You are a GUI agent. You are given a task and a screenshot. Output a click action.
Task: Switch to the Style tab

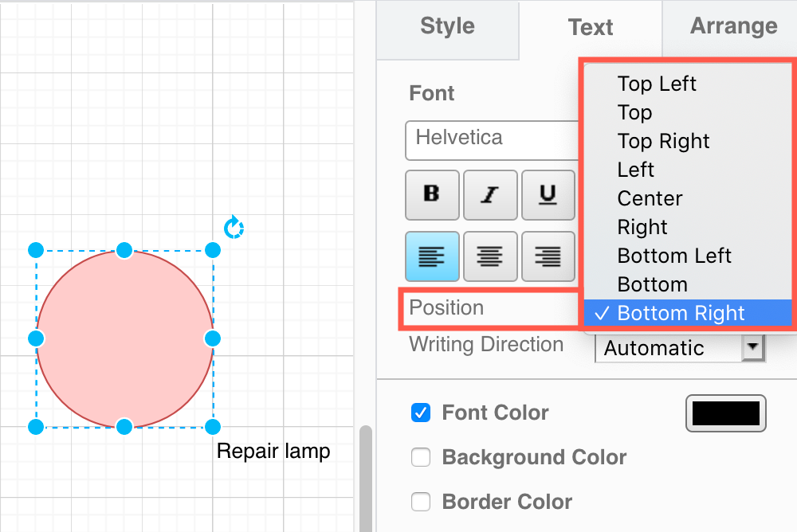click(x=447, y=26)
